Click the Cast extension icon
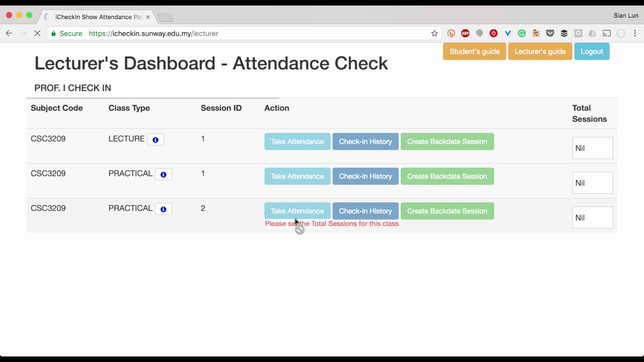 click(607, 33)
